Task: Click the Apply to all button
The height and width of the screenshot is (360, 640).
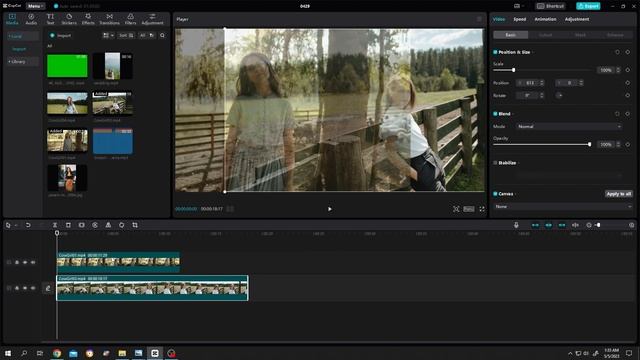Action: [x=618, y=194]
